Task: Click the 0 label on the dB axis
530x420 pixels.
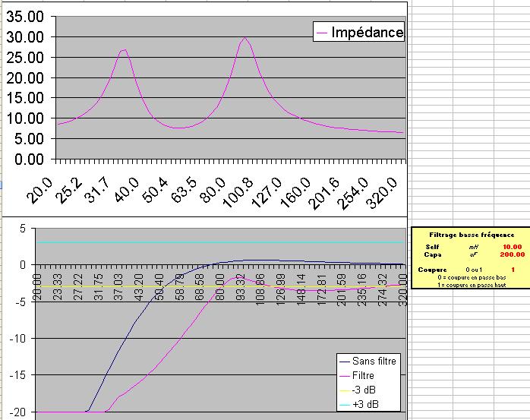Action: coord(23,265)
